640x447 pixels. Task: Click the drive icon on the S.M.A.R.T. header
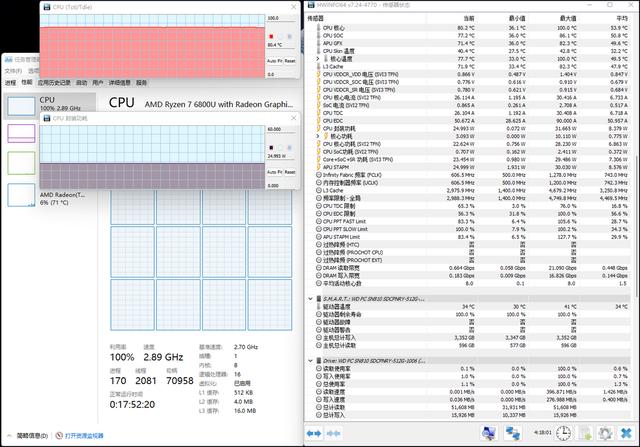(x=318, y=299)
